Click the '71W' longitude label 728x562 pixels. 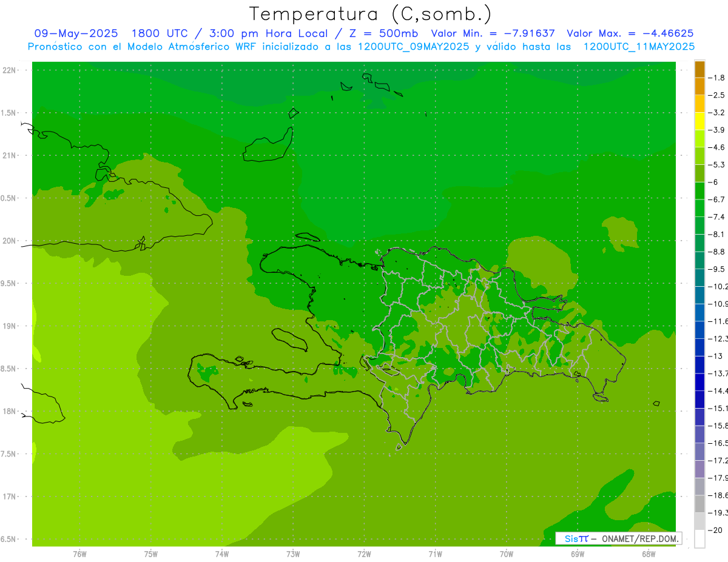tap(435, 554)
